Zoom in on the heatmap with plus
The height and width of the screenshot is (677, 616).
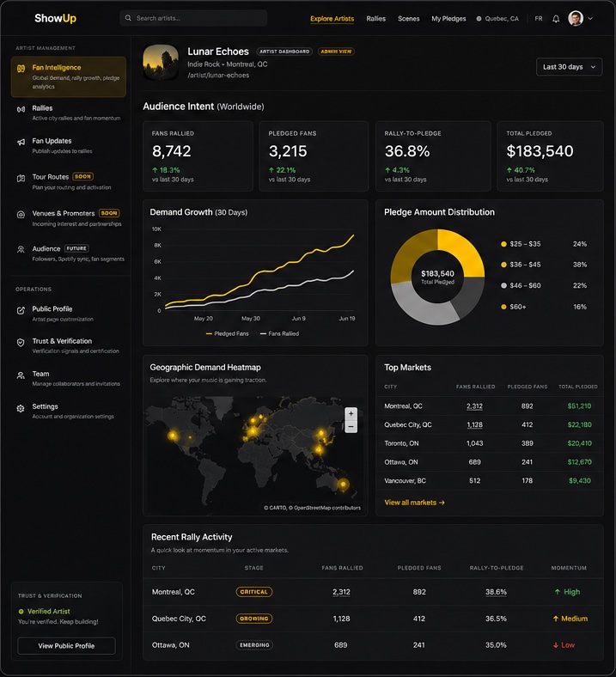pos(351,413)
